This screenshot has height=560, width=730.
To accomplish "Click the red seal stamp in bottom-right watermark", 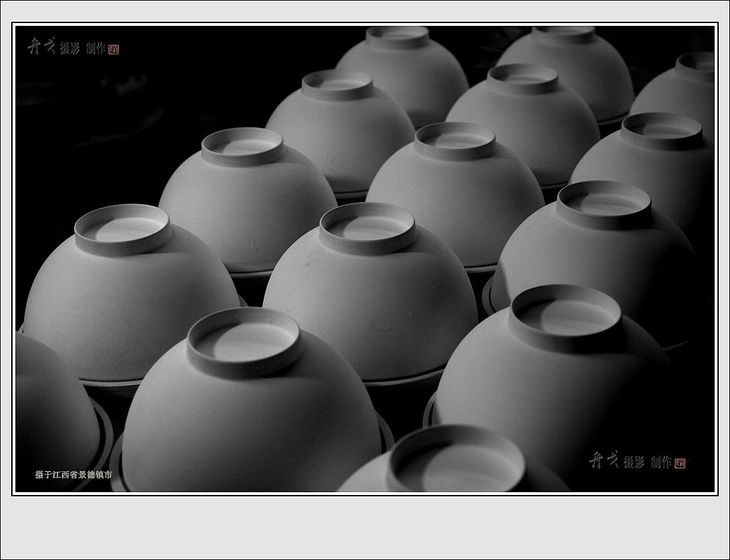I will coord(680,463).
